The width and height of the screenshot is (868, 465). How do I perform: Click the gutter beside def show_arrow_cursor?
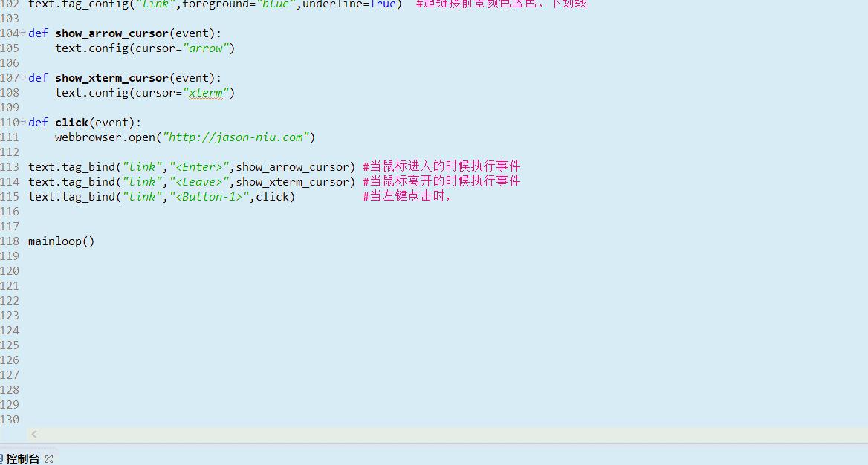10,33
